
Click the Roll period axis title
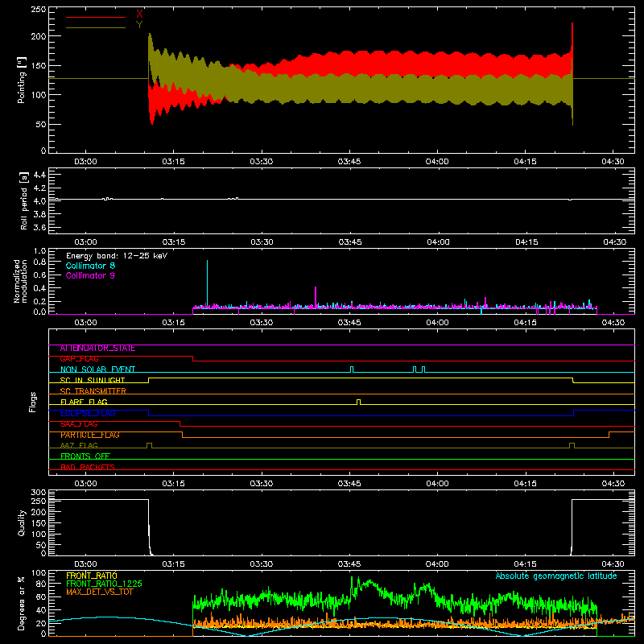(24, 200)
